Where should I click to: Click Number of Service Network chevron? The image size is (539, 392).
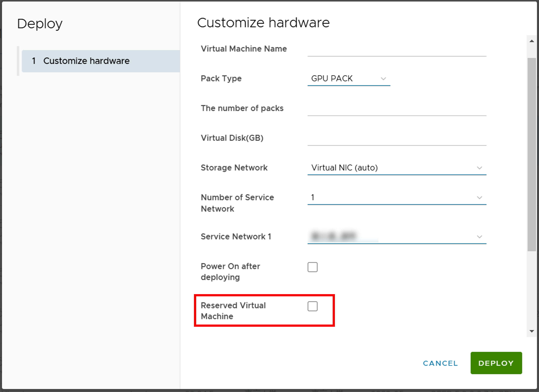point(479,198)
